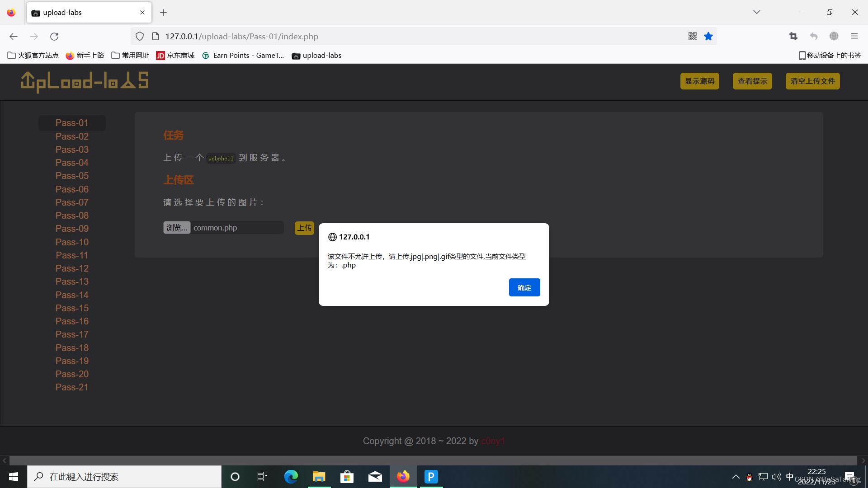
Task: Toggle the blue bookmark star
Action: coord(708,36)
